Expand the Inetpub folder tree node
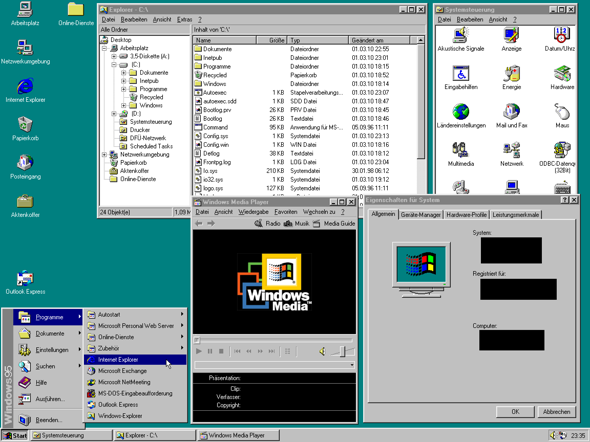590x442 pixels. click(123, 81)
